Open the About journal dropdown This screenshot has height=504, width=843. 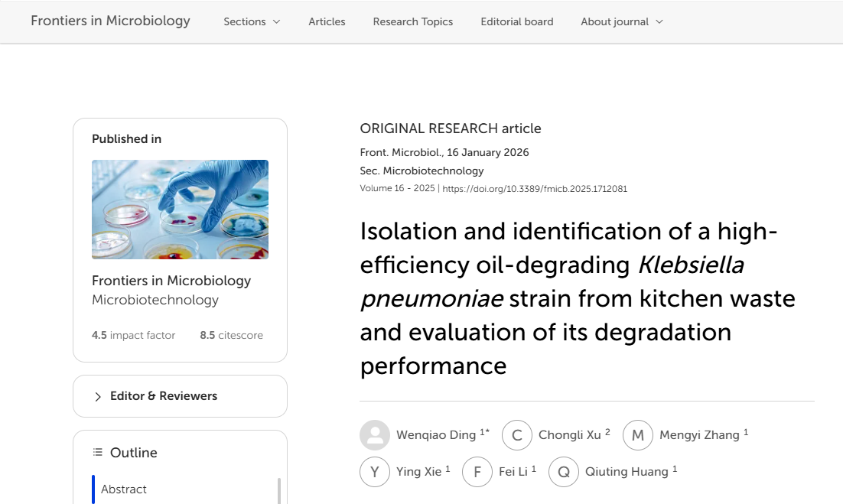coord(621,21)
